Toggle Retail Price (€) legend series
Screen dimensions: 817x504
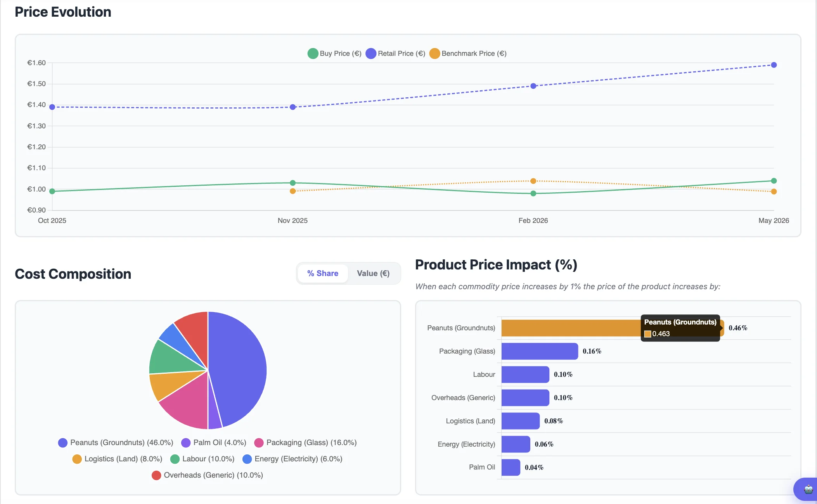396,54
